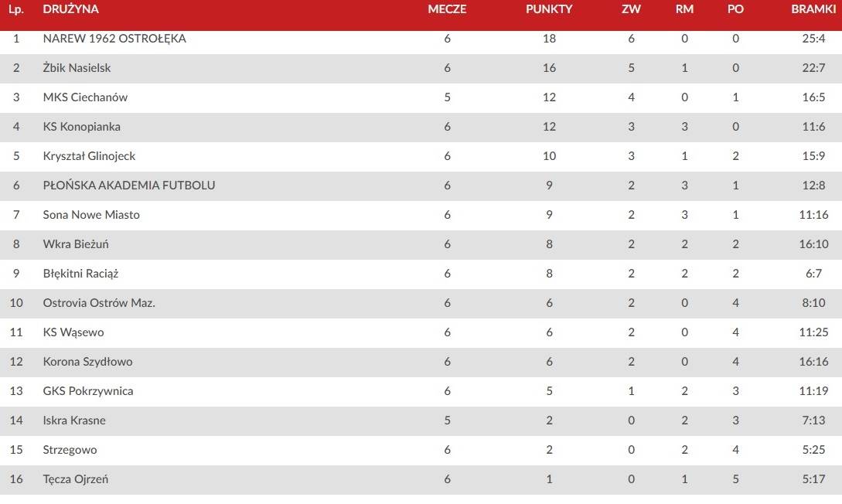
Task: Open Korona Szydłowo team row
Action: 421,362
